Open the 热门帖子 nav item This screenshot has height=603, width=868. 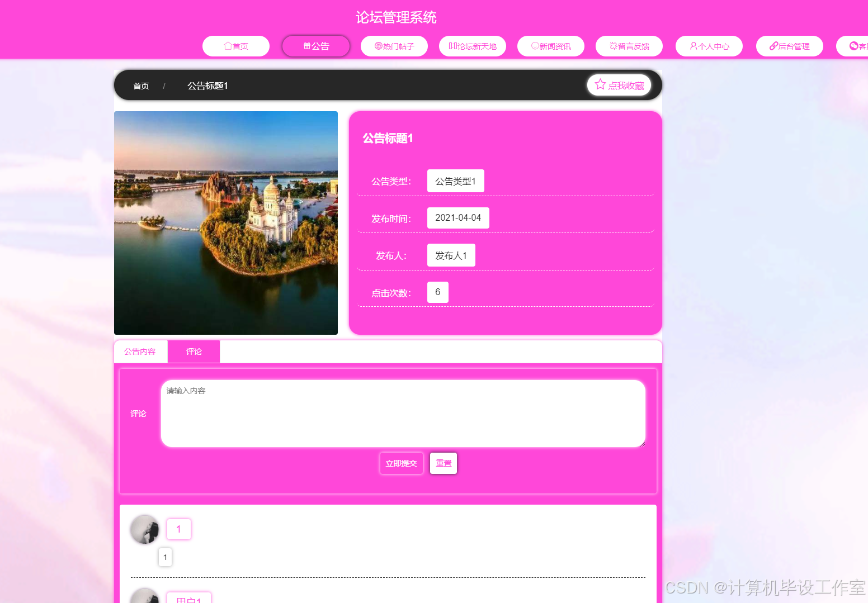(x=394, y=46)
